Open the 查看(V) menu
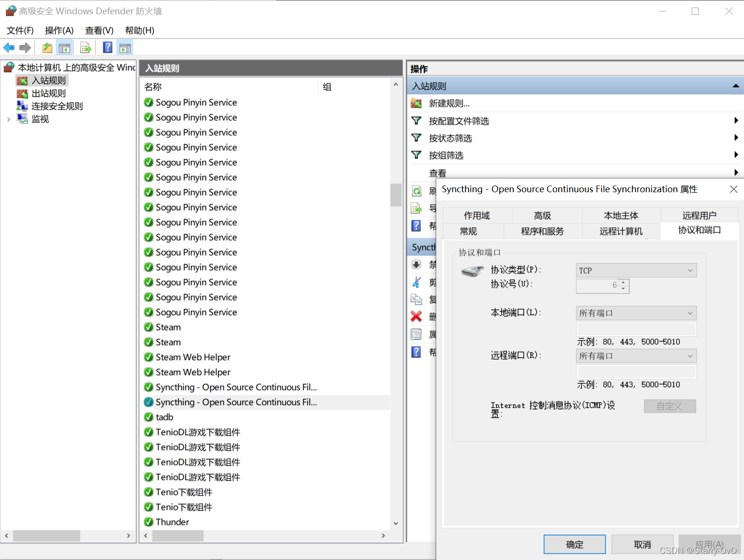The width and height of the screenshot is (744, 560). click(99, 30)
